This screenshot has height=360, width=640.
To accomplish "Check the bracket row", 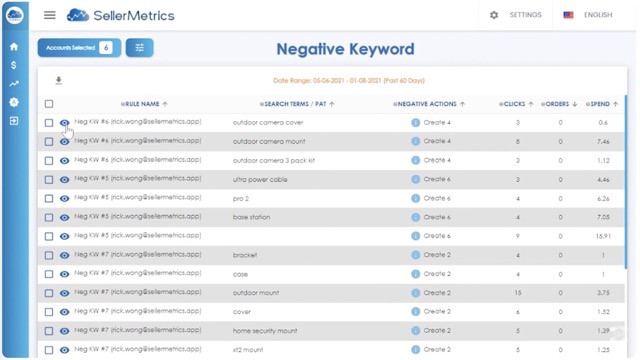I will (49, 256).
